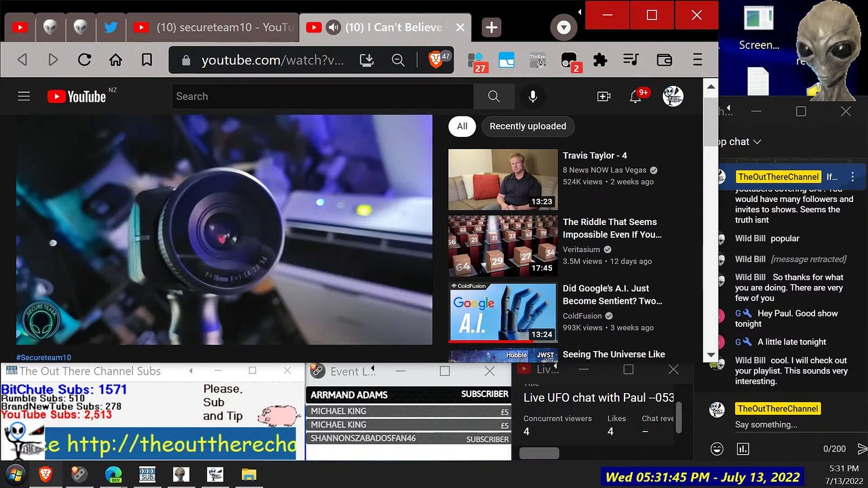The width and height of the screenshot is (868, 488).
Task: Open the emoji picker in live chat
Action: [716, 449]
